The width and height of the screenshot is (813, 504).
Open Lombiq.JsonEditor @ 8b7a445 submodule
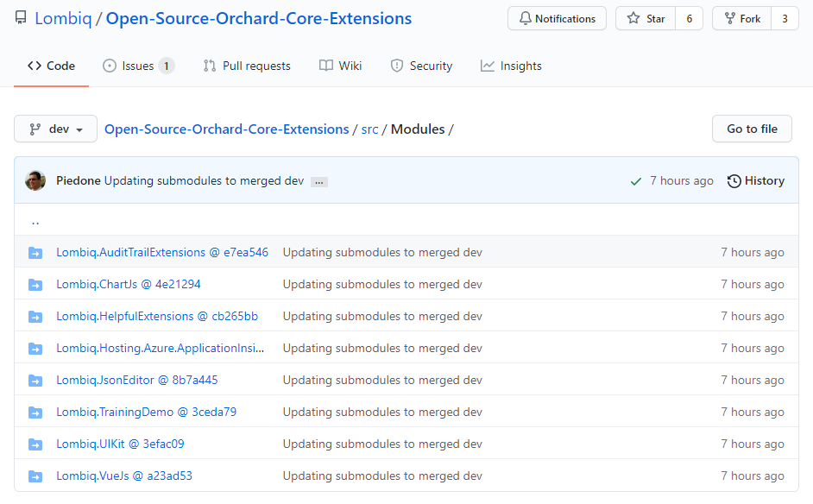(x=137, y=380)
